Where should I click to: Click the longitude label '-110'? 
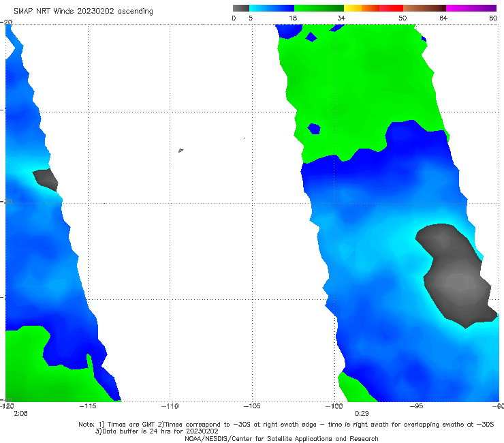pyautogui.click(x=170, y=406)
